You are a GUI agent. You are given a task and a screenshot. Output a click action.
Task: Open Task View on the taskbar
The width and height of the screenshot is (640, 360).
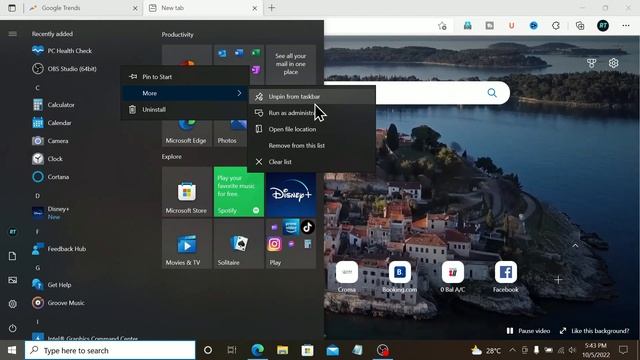click(232, 350)
